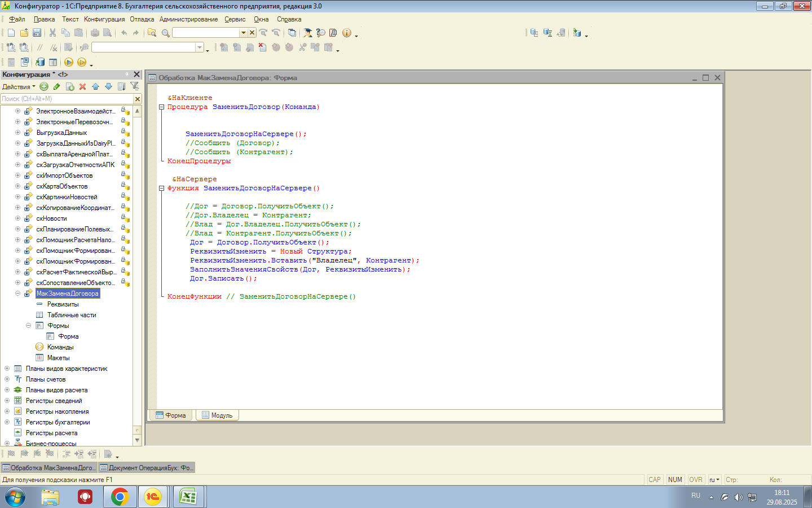812x508 pixels.
Task: Click the volume speaker icon in system tray
Action: 738,497
